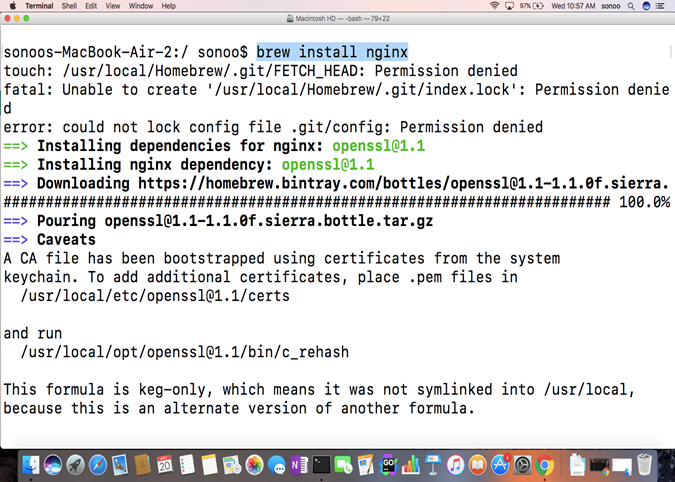Open Spotlight search magnifier

point(631,6)
